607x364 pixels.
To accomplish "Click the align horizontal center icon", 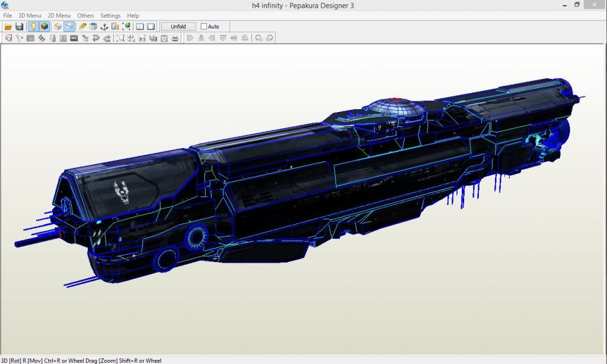I will [x=201, y=38].
